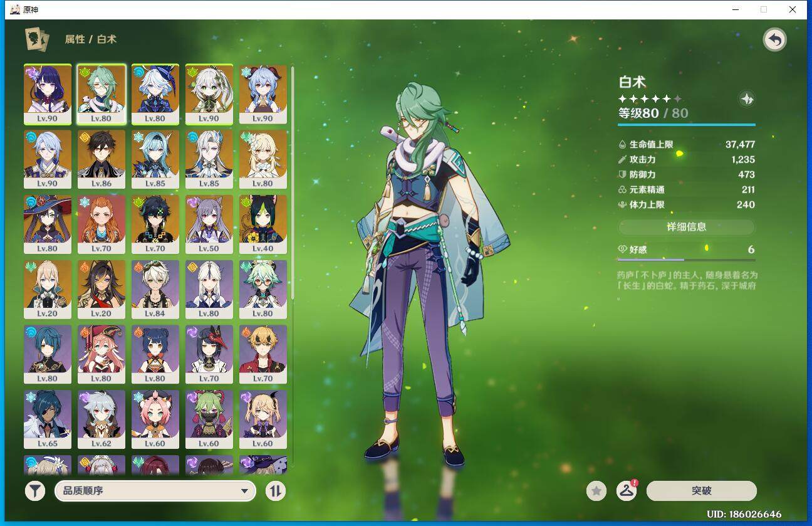Open Baizhu's constellation star icon beside name
The image size is (812, 526).
[747, 98]
